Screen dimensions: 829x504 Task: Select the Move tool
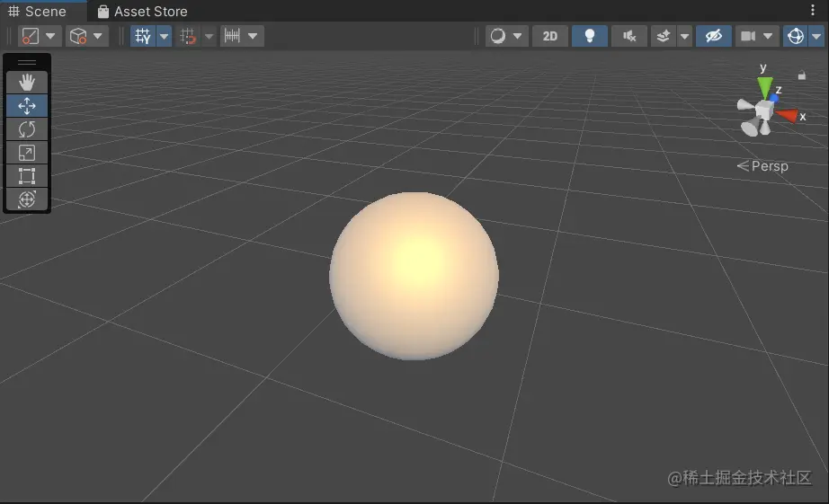(x=27, y=106)
